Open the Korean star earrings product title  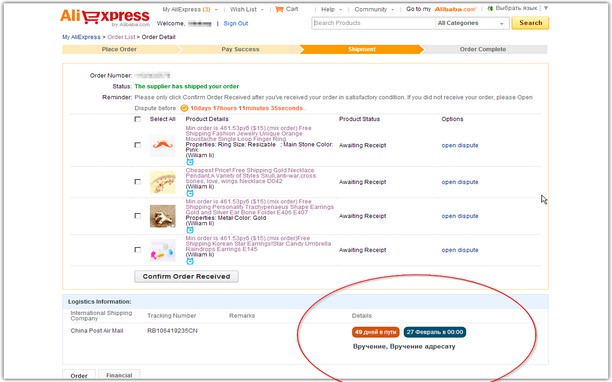258,243
